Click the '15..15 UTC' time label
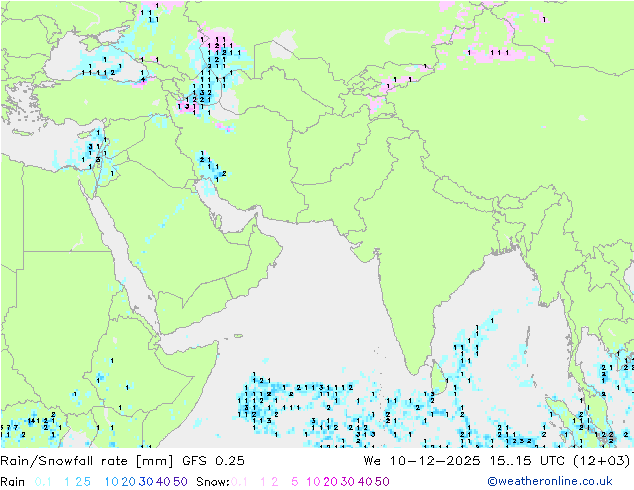Viewport: 634px width, 490px height. [527, 461]
